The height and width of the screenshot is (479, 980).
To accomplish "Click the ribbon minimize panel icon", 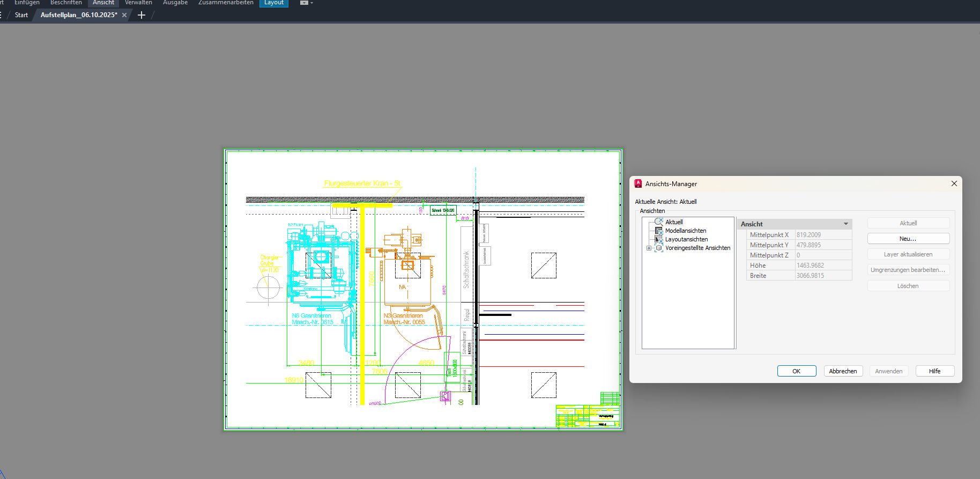I will pyautogui.click(x=304, y=3).
